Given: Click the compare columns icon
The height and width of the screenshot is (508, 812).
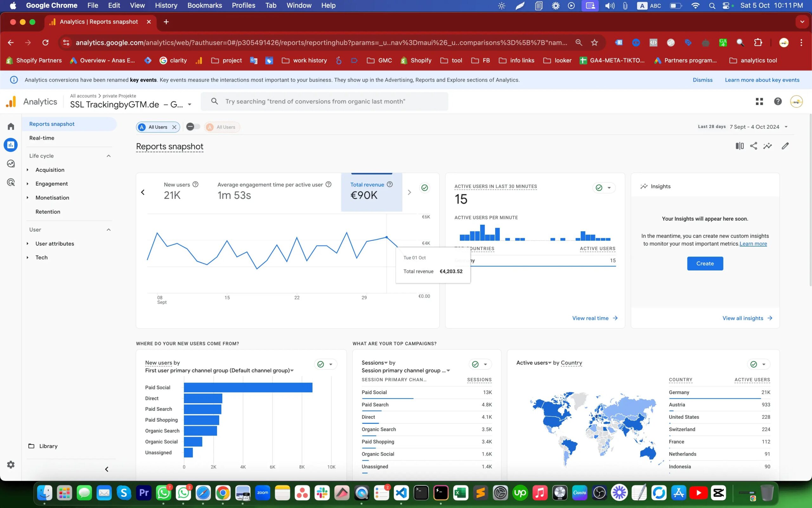Looking at the screenshot, I should pos(740,146).
